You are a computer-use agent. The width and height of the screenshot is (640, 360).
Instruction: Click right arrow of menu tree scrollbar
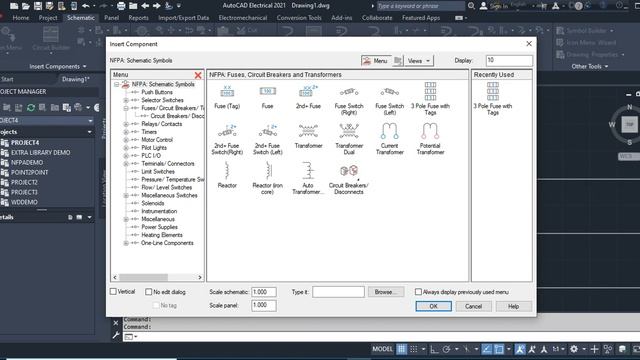point(200,278)
